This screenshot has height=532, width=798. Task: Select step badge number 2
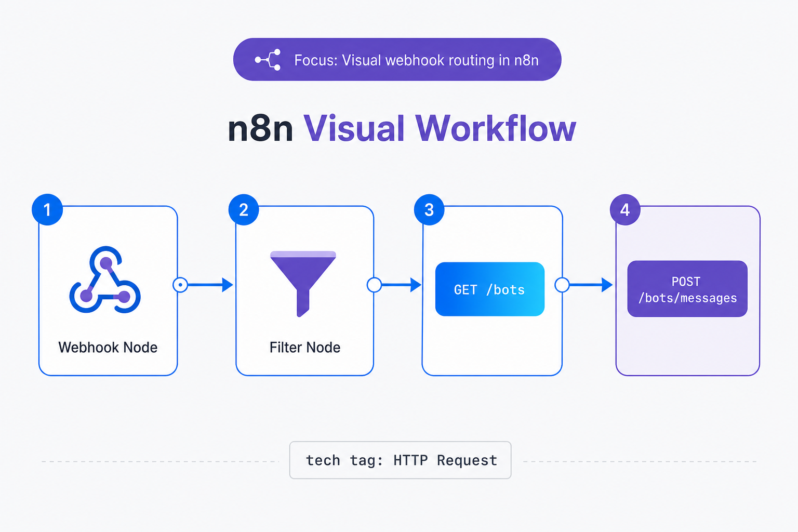244,210
